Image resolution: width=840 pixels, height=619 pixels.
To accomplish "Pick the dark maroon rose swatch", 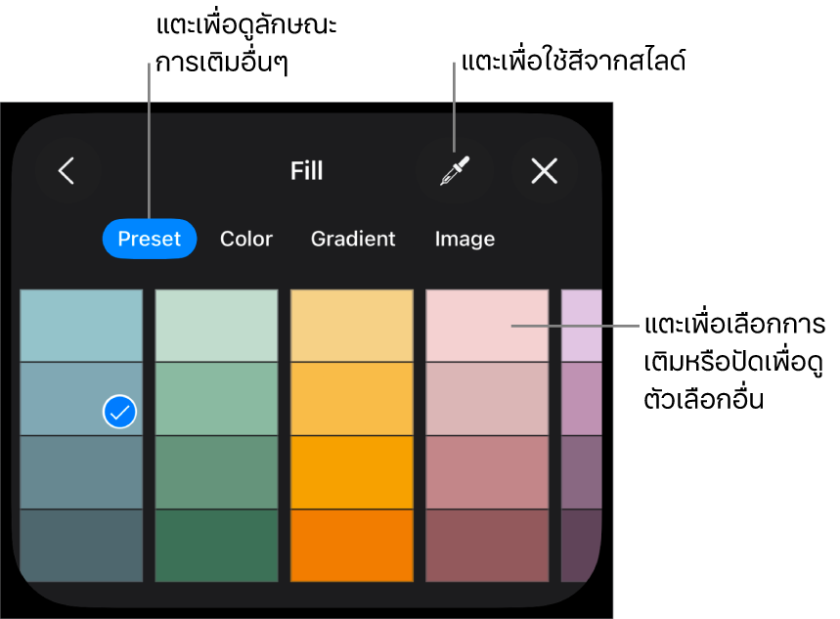I will pyautogui.click(x=486, y=546).
